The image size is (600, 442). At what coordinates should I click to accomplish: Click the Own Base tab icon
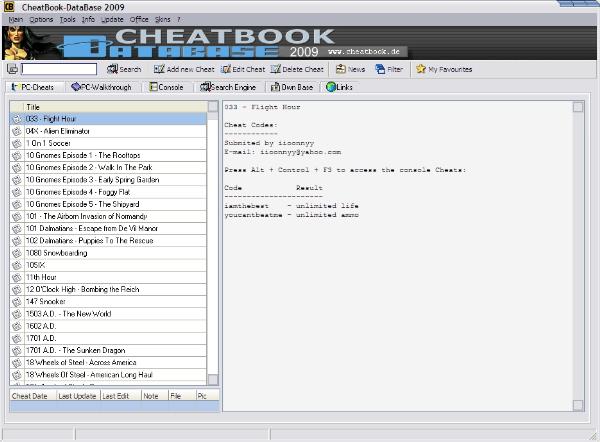(275, 87)
